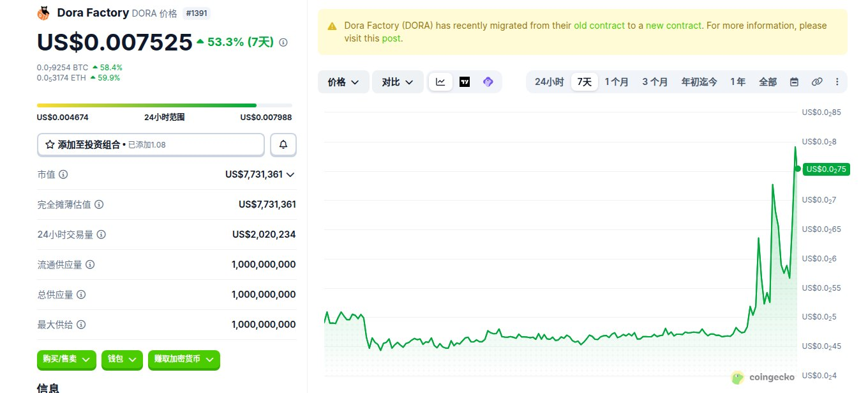The width and height of the screenshot is (868, 393).
Task: Open the old contract link
Action: (599, 26)
